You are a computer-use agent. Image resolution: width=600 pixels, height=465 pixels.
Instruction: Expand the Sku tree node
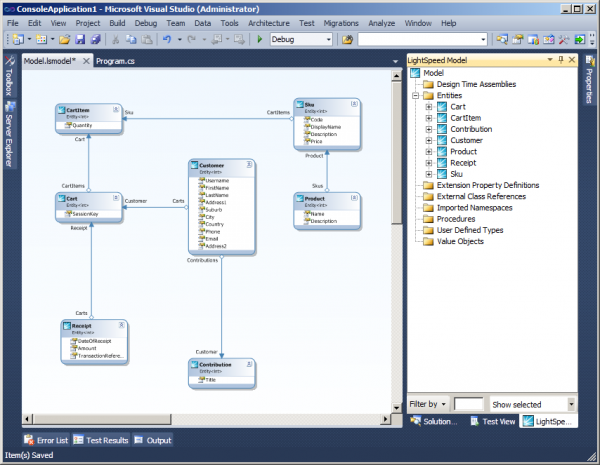429,174
